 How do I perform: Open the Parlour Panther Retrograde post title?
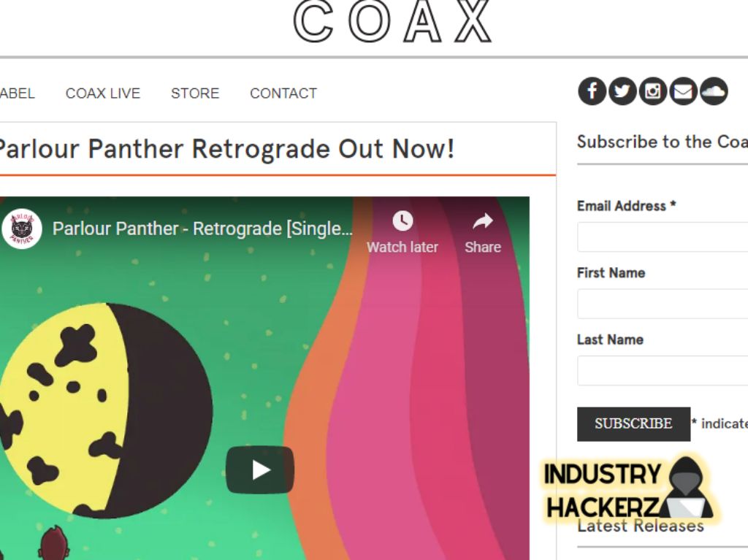[226, 149]
